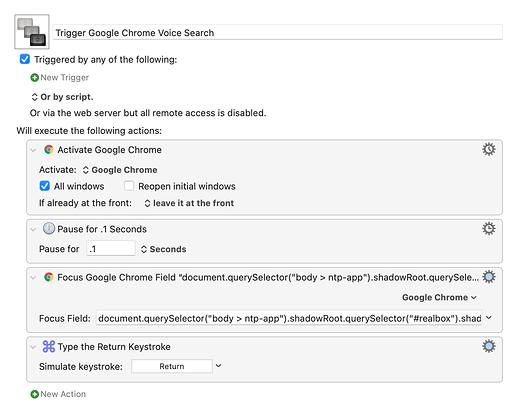Image resolution: width=517 pixels, height=413 pixels.
Task: Open gear menu for Return Keystroke action
Action: tap(489, 346)
